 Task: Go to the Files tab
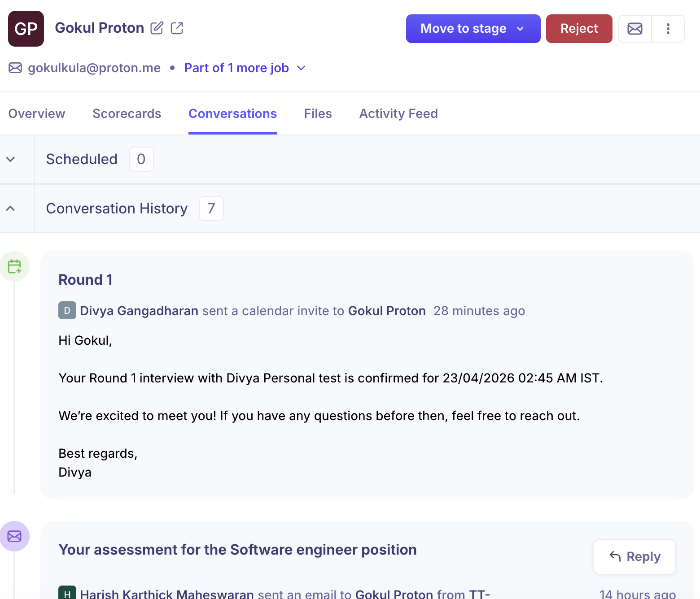pyautogui.click(x=318, y=114)
